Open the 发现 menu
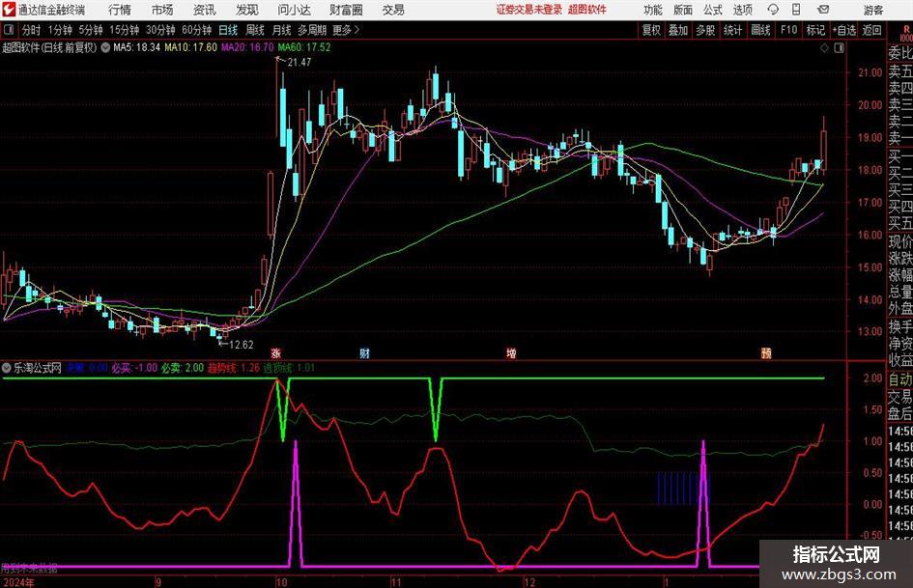Viewport: 913px width, 588px height. point(247,10)
